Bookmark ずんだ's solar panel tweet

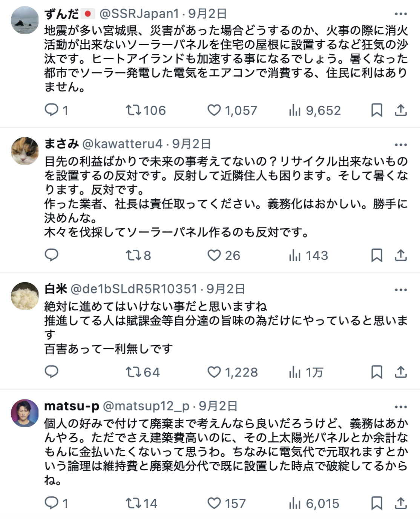(x=377, y=110)
